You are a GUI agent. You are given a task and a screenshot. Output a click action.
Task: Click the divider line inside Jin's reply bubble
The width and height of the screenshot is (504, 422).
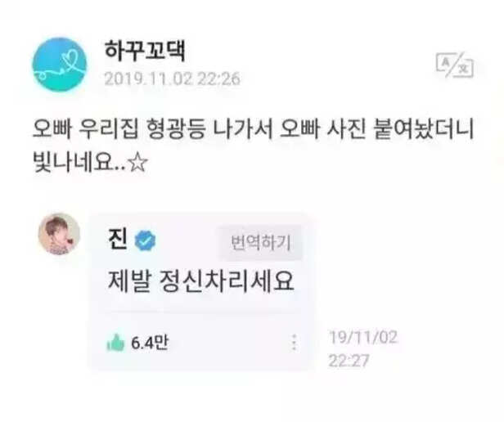(x=200, y=312)
